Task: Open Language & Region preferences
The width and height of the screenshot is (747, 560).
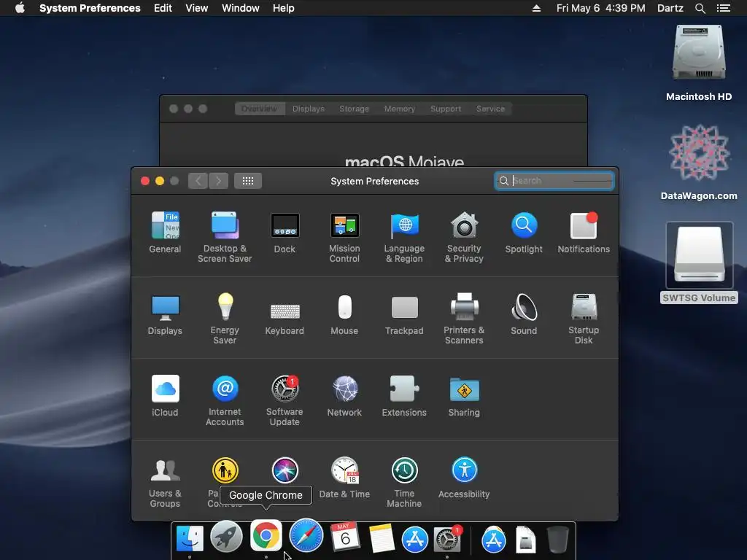Action: (x=404, y=237)
